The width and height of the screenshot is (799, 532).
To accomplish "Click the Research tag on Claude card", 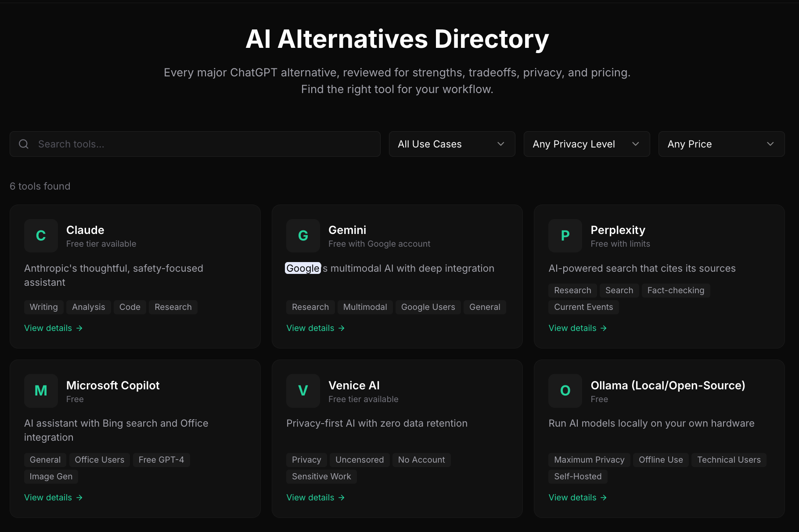I will [x=173, y=307].
